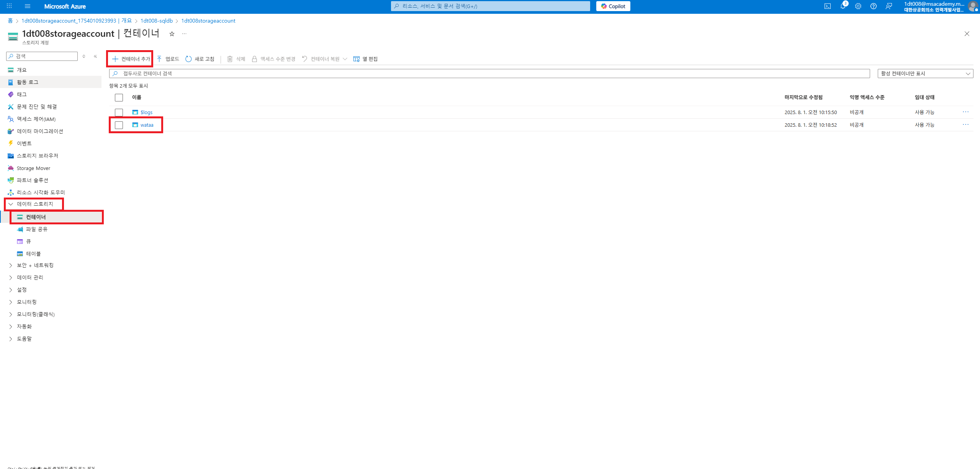Click the help question mark icon
Viewport: 980px width, 469px height.
[x=873, y=6]
